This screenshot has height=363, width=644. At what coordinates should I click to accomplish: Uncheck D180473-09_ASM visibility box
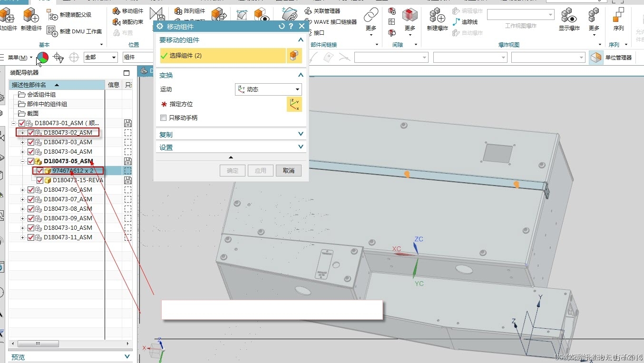tap(31, 218)
